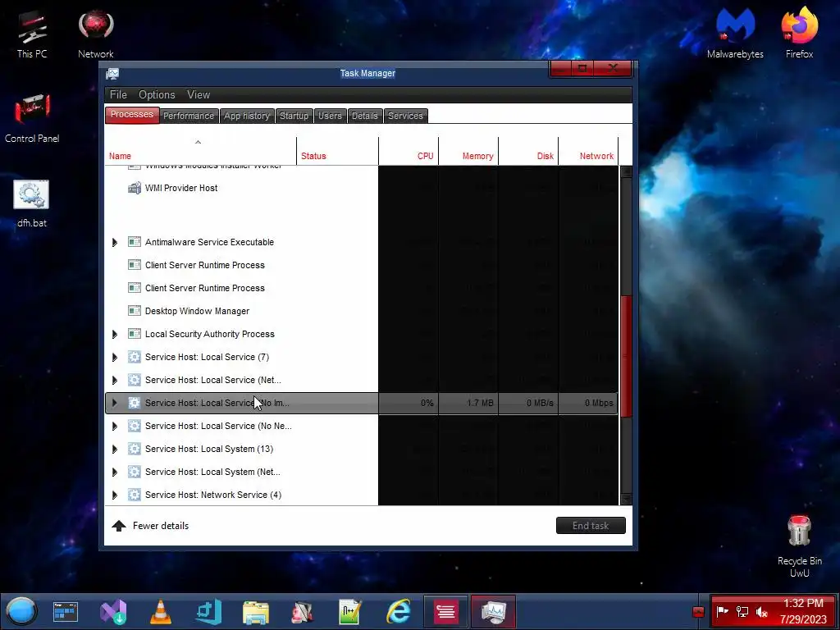
Task: Open Visual Studio Installer from taskbar
Action: point(113,612)
